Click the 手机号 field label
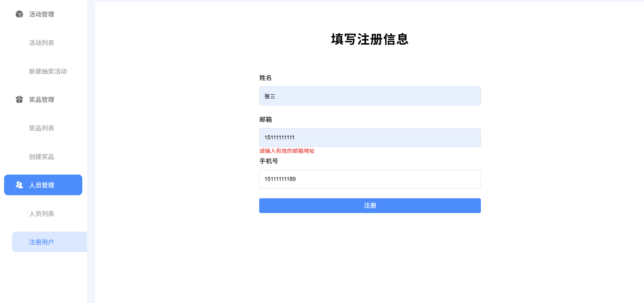Screen dimensions: 644x303 click(x=269, y=161)
